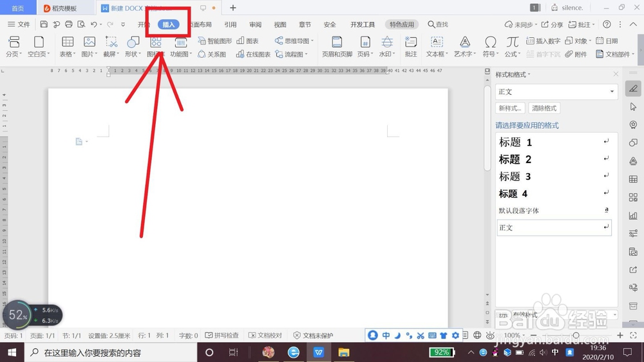Click the save icon in quick access toolbar
Screen dimensions: 644x362
tap(44, 24)
